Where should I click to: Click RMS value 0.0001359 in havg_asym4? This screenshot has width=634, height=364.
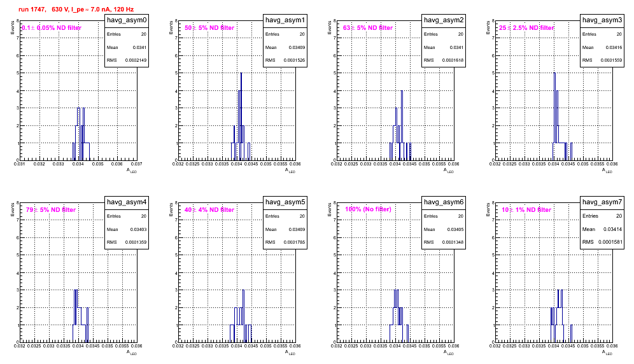[136, 242]
